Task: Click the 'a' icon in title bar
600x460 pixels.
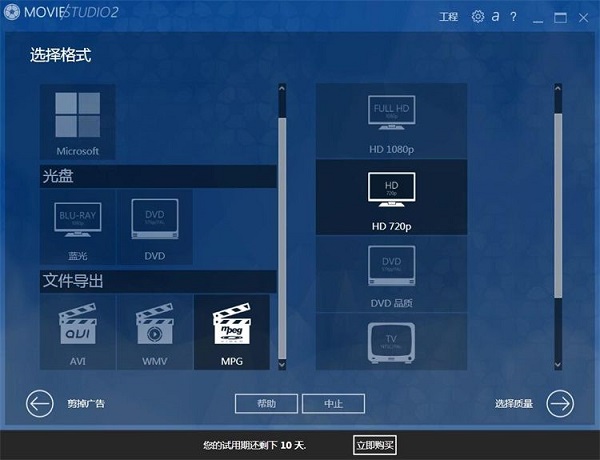Action: click(x=496, y=16)
